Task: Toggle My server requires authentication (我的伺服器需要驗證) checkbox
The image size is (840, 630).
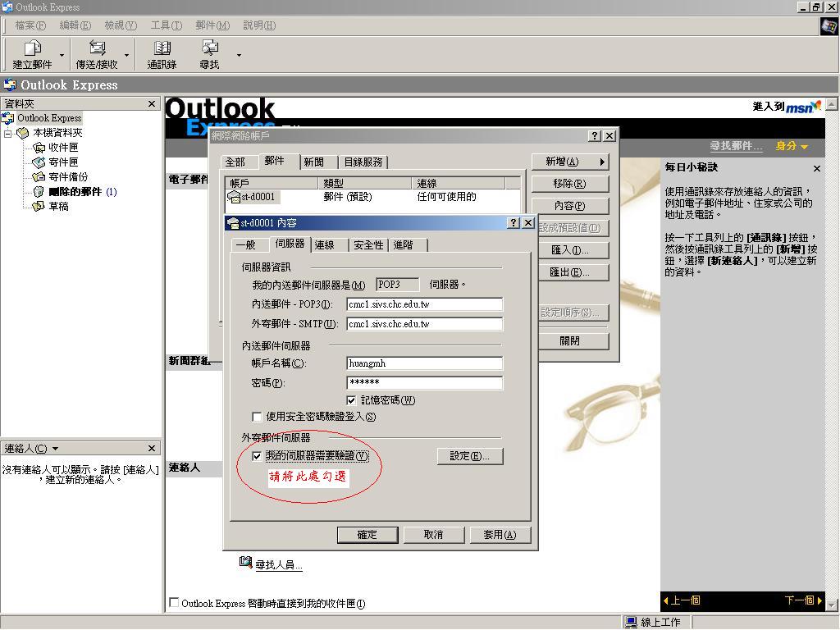Action: click(257, 456)
